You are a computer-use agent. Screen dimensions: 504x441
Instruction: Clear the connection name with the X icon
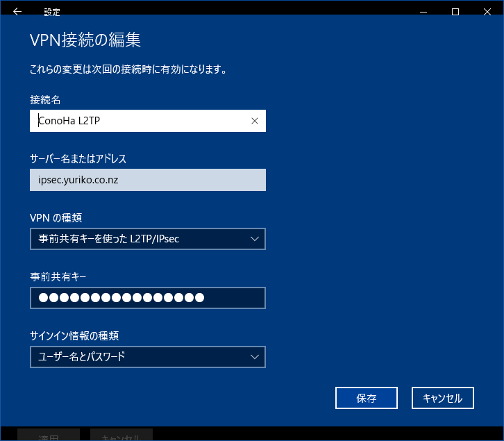[x=254, y=121]
